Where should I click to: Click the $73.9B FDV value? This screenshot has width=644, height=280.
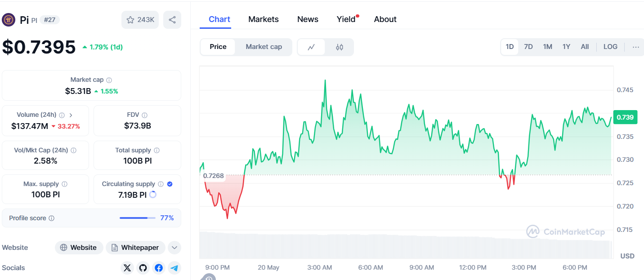[x=138, y=126]
